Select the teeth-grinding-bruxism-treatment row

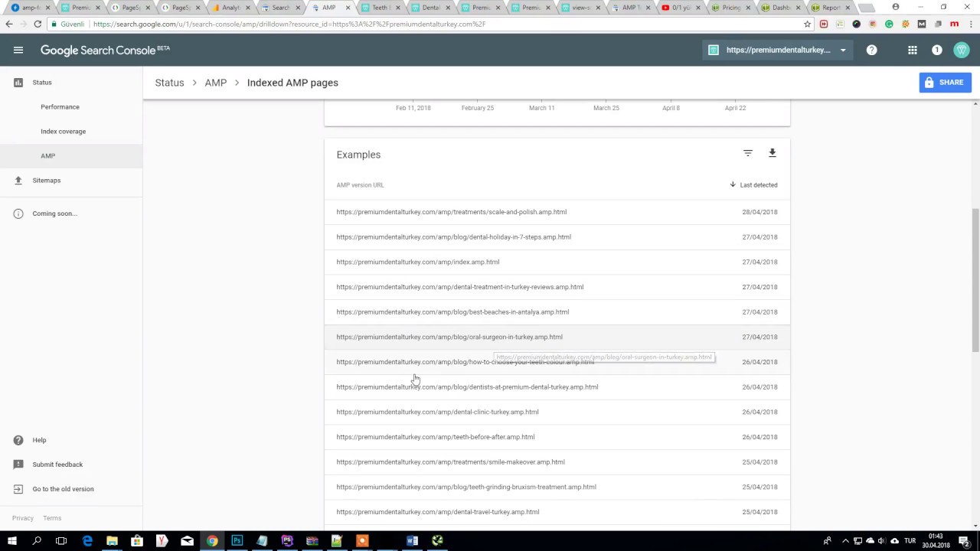557,487
